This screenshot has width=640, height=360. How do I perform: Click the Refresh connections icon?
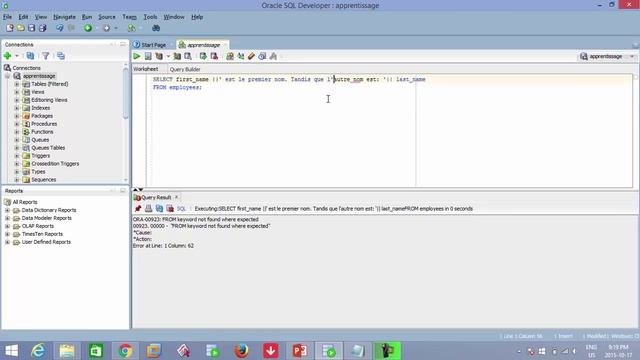(x=30, y=56)
